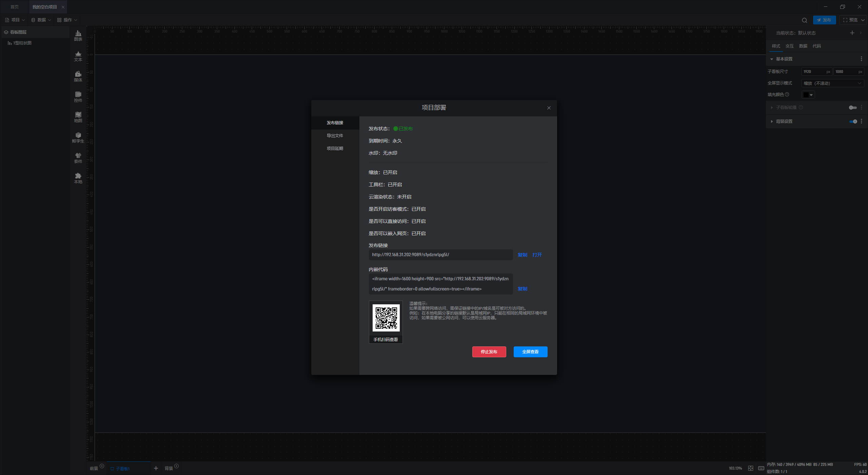This screenshot has width=868, height=475.
Task: Click the add state plus icon
Action: click(x=852, y=33)
